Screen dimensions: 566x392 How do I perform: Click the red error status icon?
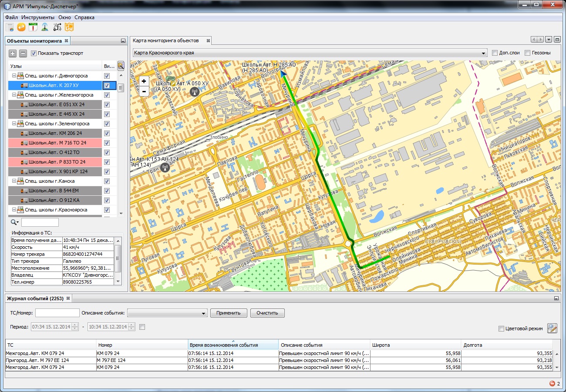[x=552, y=384]
